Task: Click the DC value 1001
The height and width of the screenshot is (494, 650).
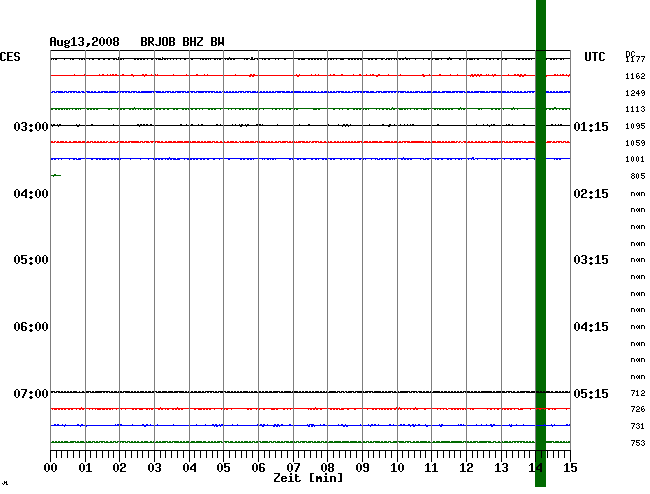Action: click(x=635, y=159)
